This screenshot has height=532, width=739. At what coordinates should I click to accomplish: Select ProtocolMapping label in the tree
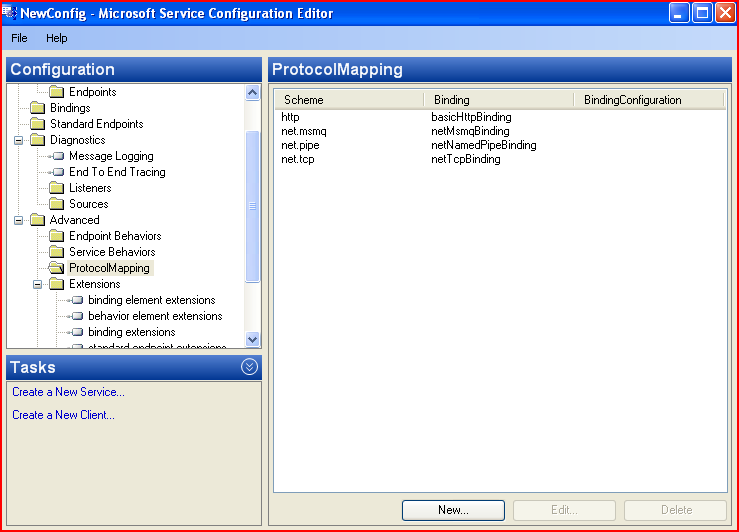(109, 268)
